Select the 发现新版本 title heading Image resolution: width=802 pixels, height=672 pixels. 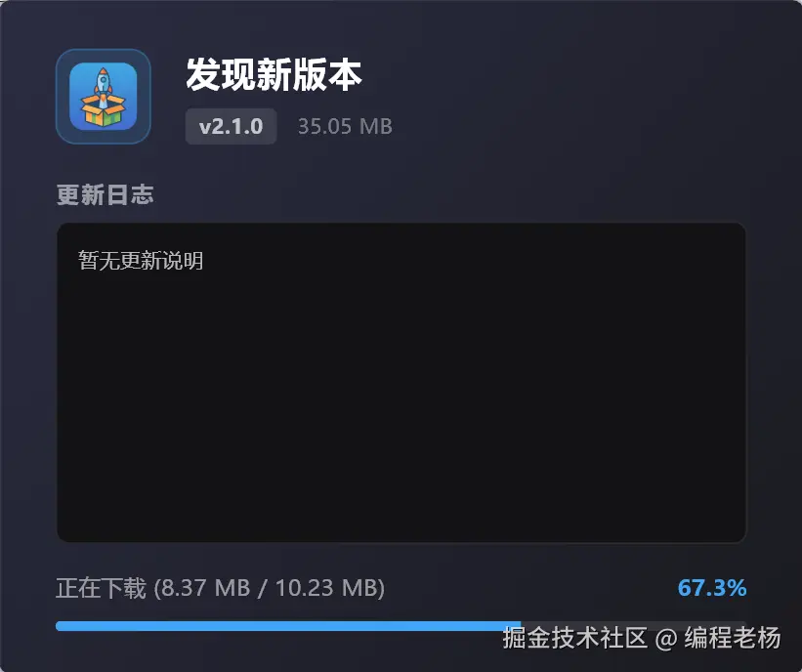point(274,74)
